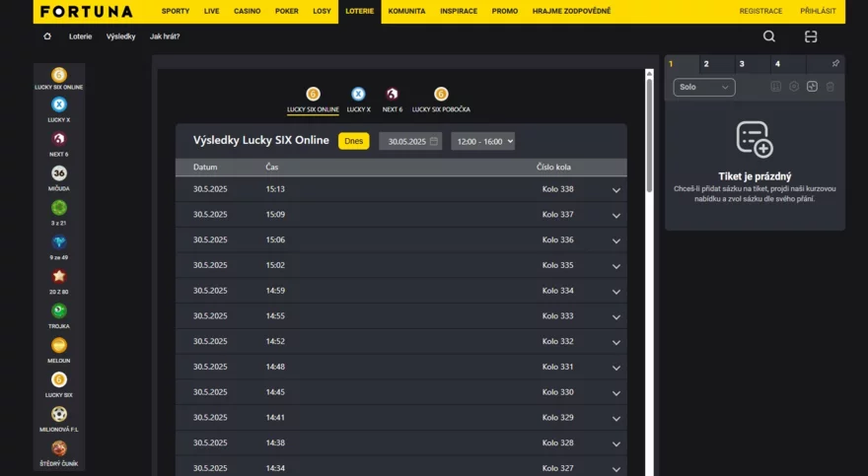Open HRAJME ZODPOVĚDNĚ menu item
Screen dimensions: 868x476
click(571, 11)
